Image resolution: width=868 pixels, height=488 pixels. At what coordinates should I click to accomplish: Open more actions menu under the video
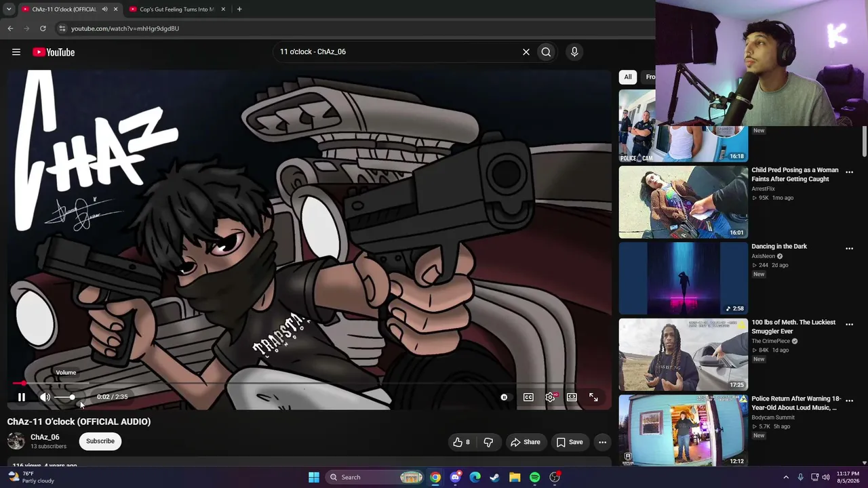tap(602, 442)
